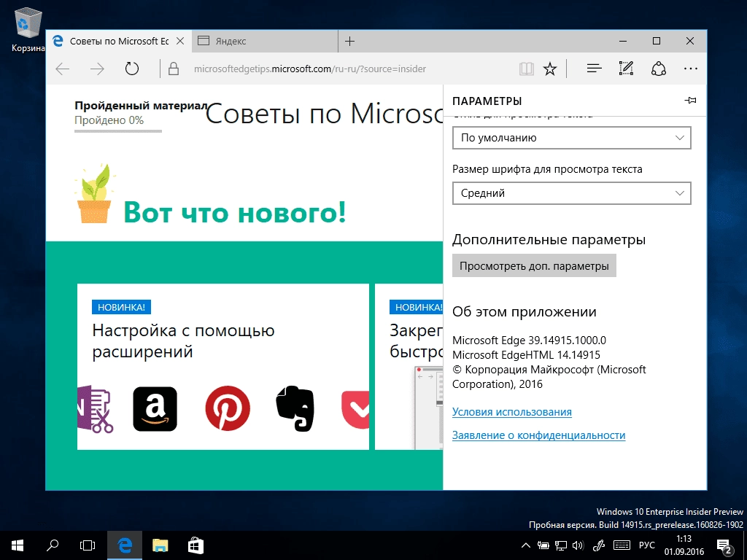Open the Корзина recycle bin desktop icon
Image resolution: width=747 pixels, height=560 pixels.
click(x=28, y=29)
